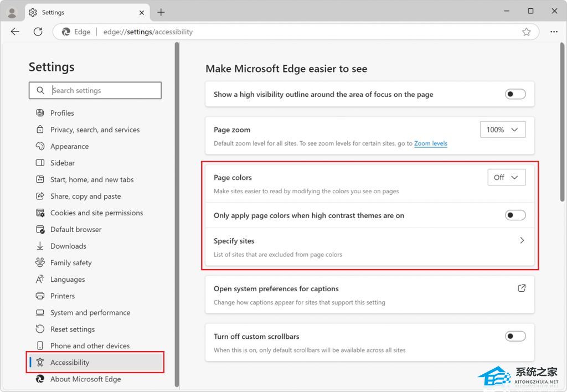This screenshot has height=392, width=567.
Task: Select Accessibility entry label
Action: tap(70, 363)
